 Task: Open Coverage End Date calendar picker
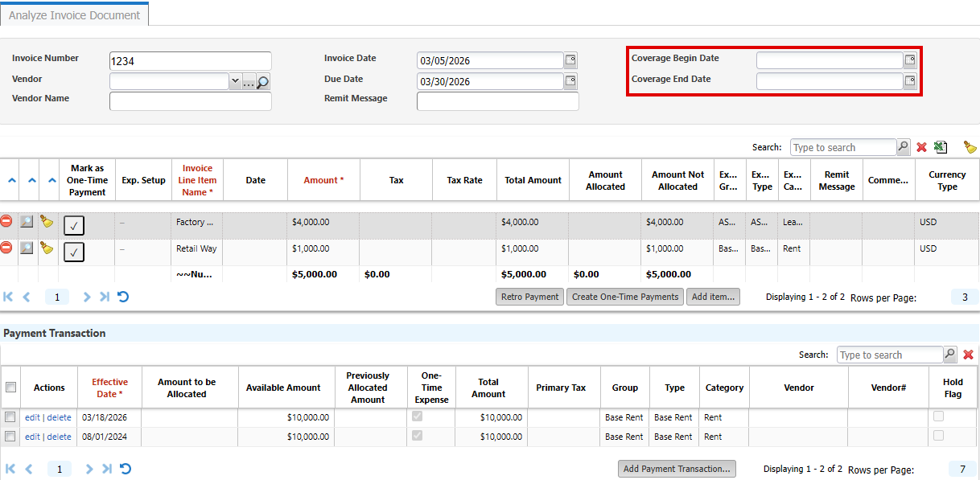(x=910, y=81)
